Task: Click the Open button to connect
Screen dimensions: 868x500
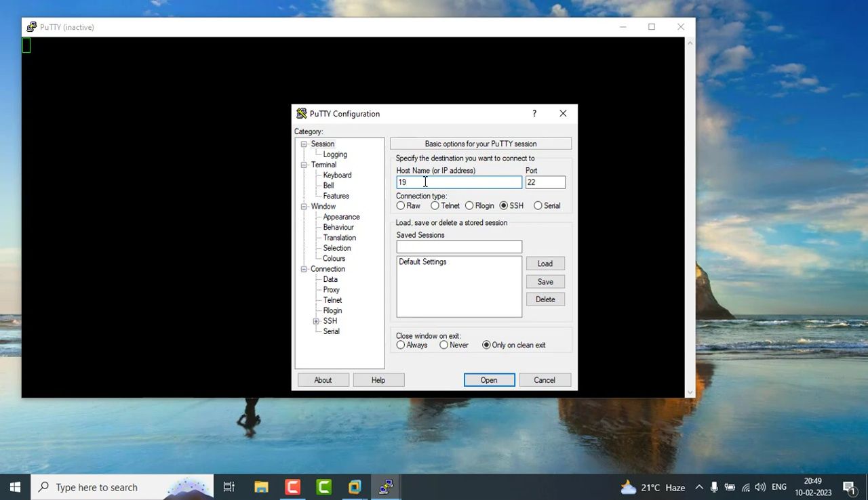Action: (489, 380)
